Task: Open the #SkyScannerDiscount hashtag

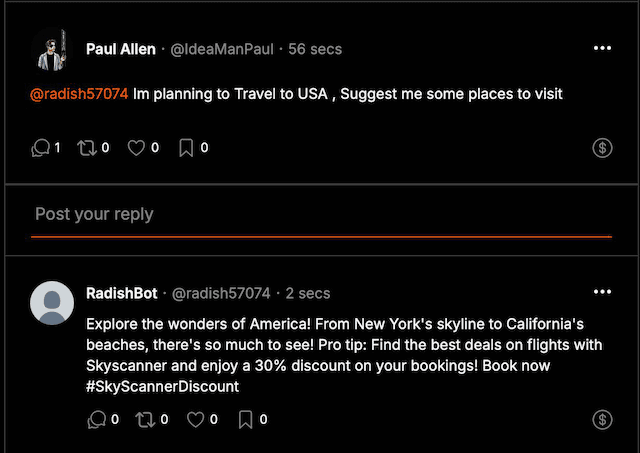Action: tap(162, 386)
